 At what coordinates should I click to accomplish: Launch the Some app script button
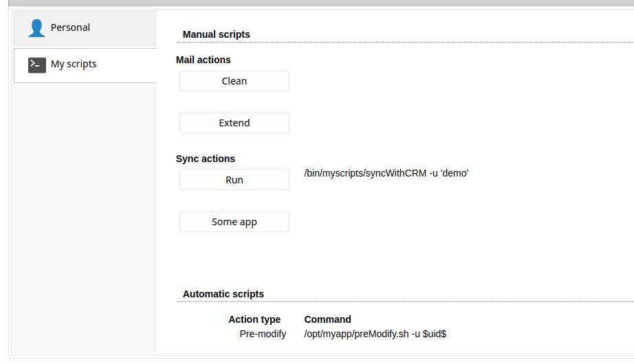click(x=234, y=222)
